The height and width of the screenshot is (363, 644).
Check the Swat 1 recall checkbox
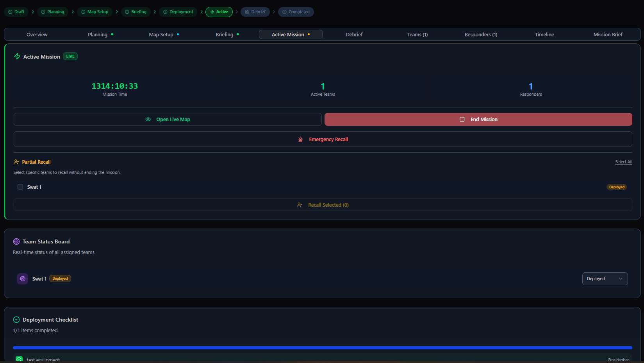[20, 187]
